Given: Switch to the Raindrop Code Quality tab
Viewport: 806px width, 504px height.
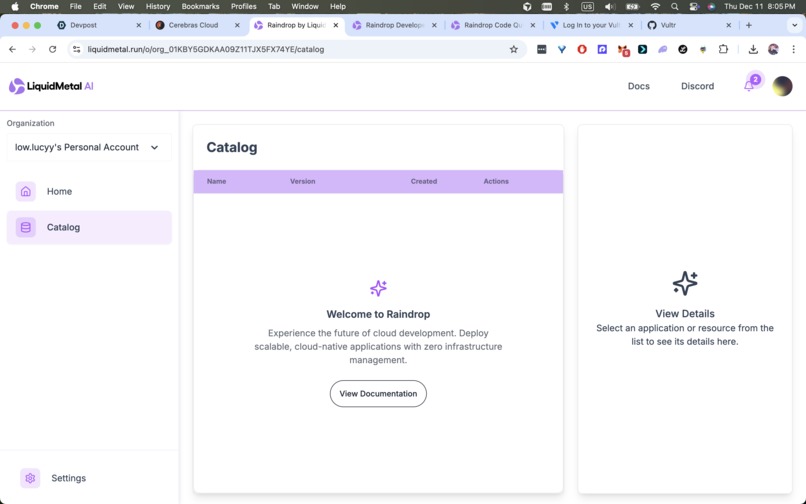Looking at the screenshot, I should 493,25.
